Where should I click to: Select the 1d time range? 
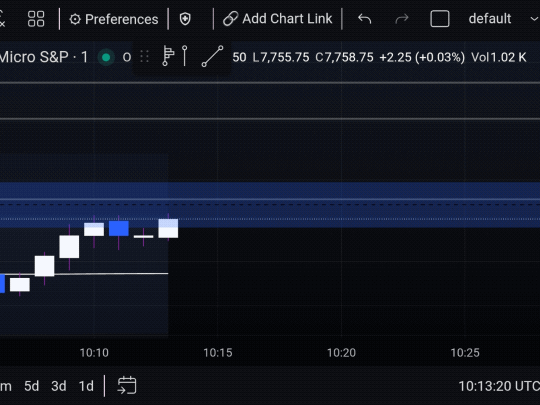click(86, 386)
